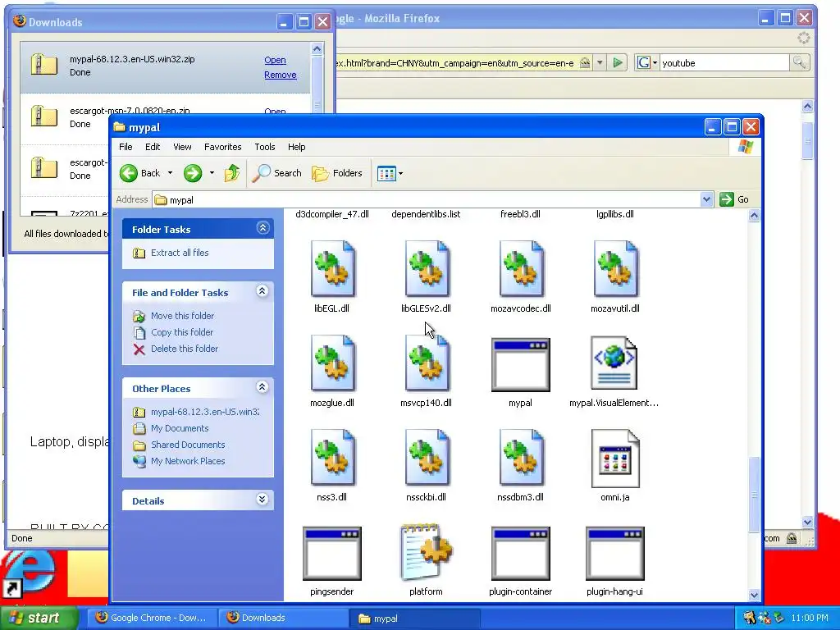Click the Firefox green Go arrow
Screen dimensions: 840x630
click(x=618, y=62)
